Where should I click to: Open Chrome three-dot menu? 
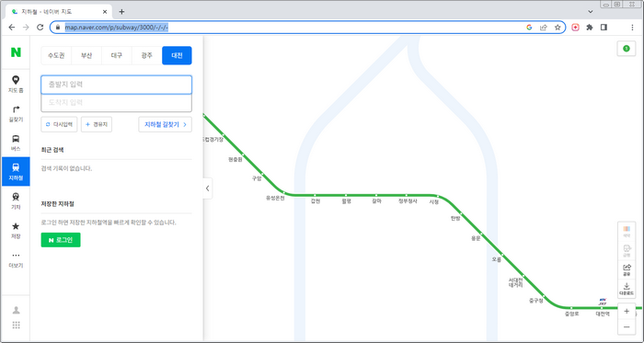pos(632,28)
